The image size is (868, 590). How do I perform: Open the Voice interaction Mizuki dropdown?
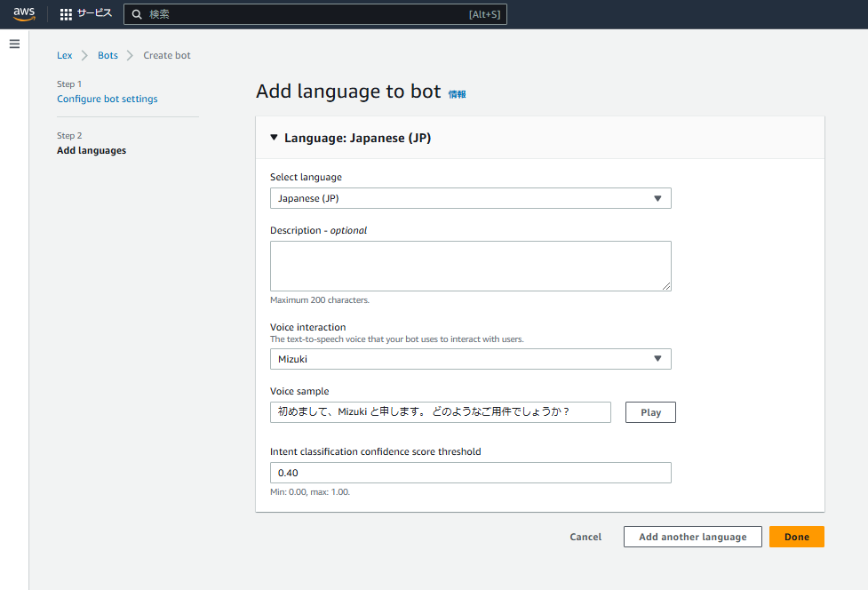click(x=470, y=359)
